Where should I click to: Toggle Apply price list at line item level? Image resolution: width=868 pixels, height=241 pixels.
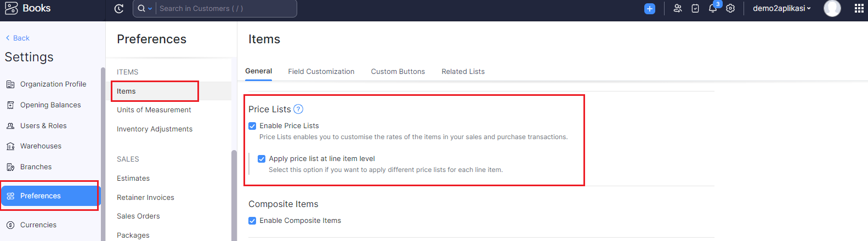pos(262,159)
